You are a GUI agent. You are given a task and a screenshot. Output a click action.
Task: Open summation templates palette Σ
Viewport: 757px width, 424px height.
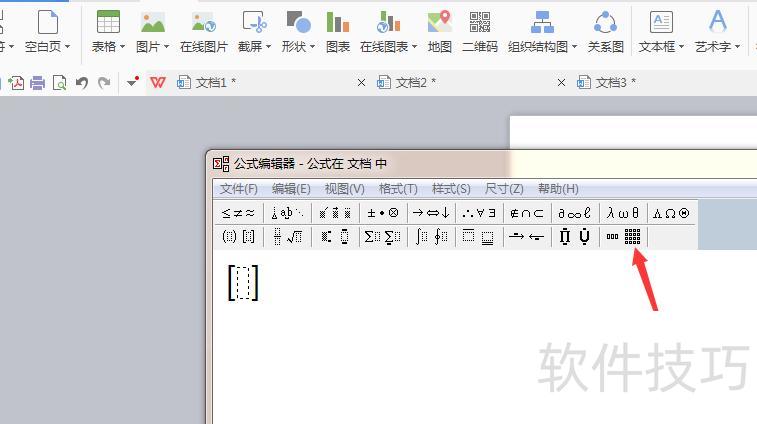coord(383,237)
